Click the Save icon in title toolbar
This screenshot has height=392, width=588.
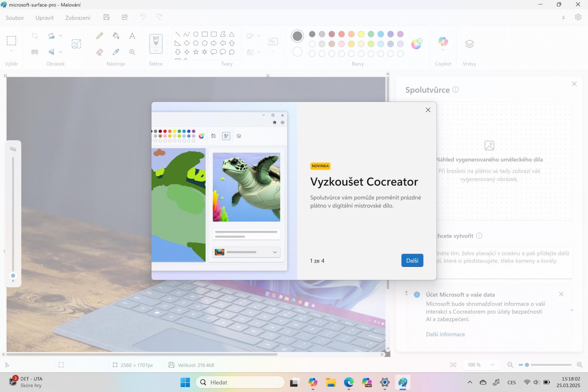click(106, 17)
